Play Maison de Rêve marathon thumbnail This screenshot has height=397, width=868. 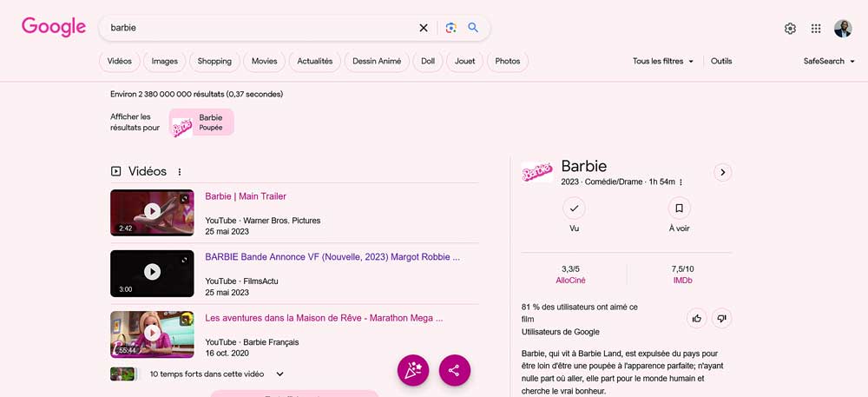click(152, 334)
